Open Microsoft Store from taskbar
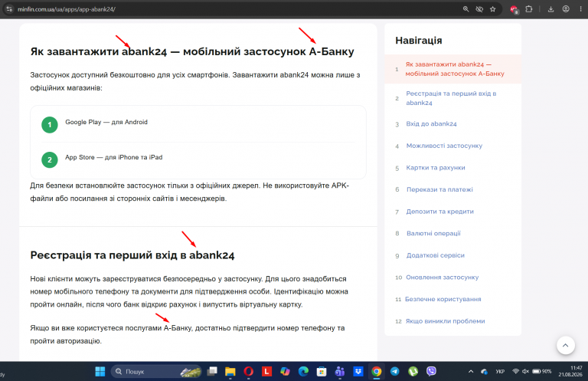 [322, 372]
